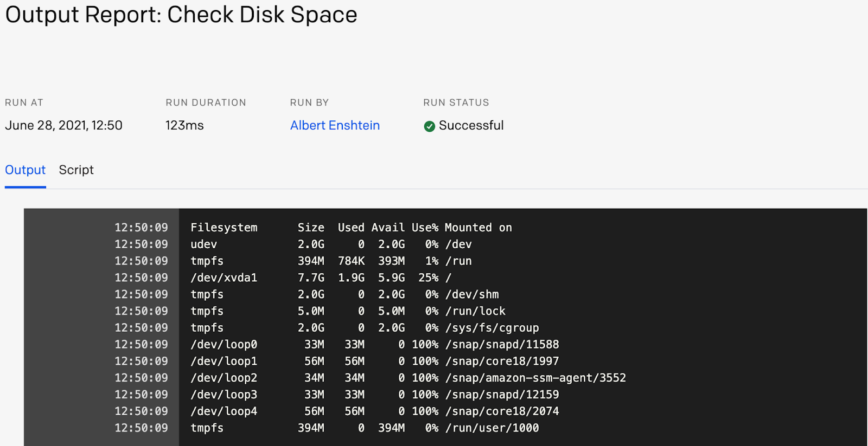Image resolution: width=868 pixels, height=446 pixels.
Task: Click the /dev/loop4 filesystem entry
Action: pos(224,411)
